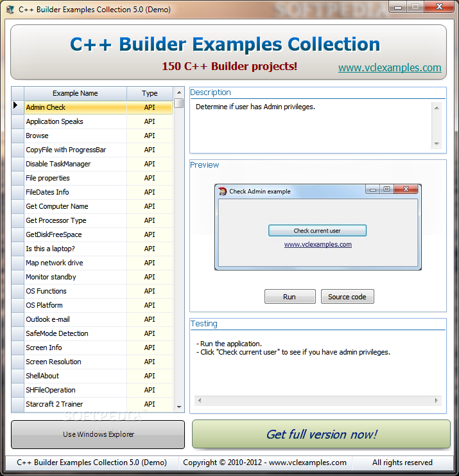
Task: Click the Testing text '- Run the application.'
Action: pyautogui.click(x=229, y=344)
